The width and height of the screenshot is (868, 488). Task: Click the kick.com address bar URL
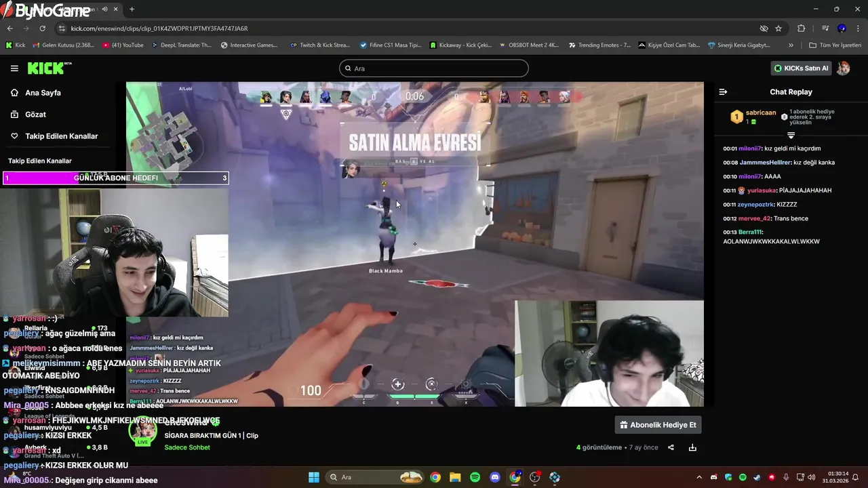(x=159, y=28)
